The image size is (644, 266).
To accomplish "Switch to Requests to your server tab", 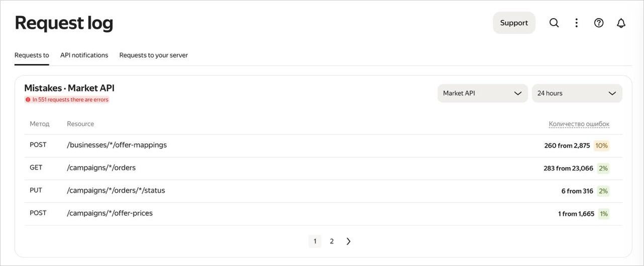I will 154,55.
